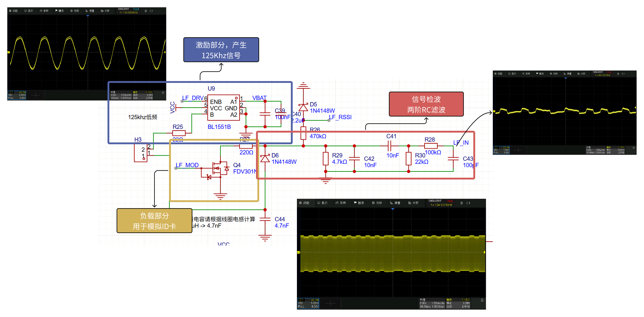Image resolution: width=644 pixels, height=317 pixels.
Task: Click the blue 激励部分 125Khz label box
Action: (221, 50)
